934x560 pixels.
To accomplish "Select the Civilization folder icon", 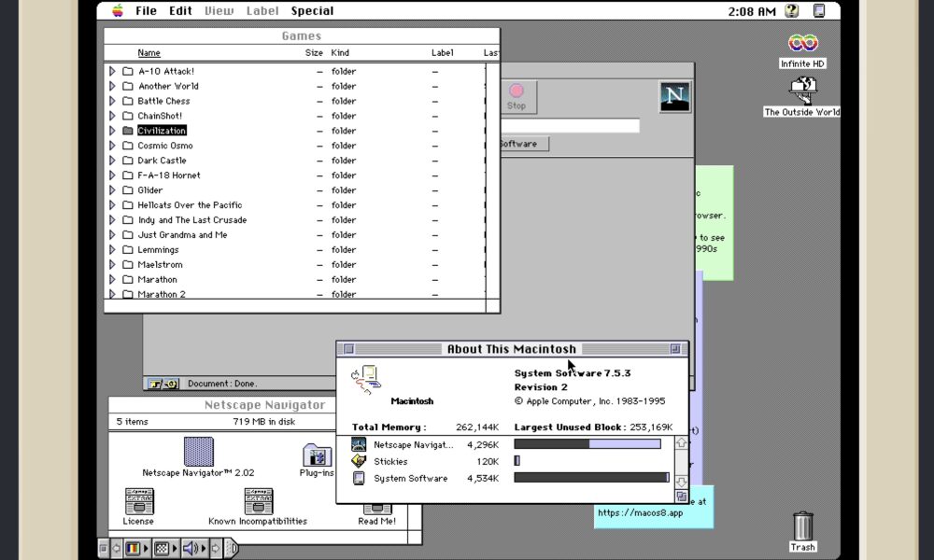I will [127, 131].
